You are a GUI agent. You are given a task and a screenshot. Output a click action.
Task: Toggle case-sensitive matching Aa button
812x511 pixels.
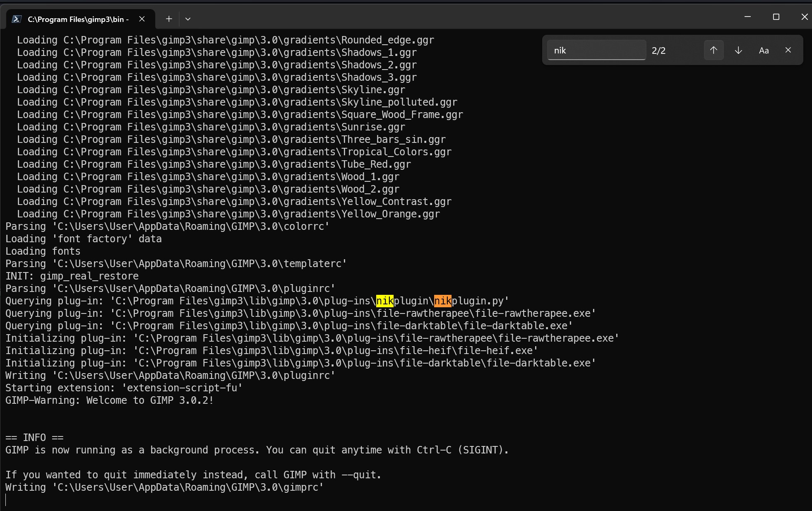pyautogui.click(x=764, y=51)
